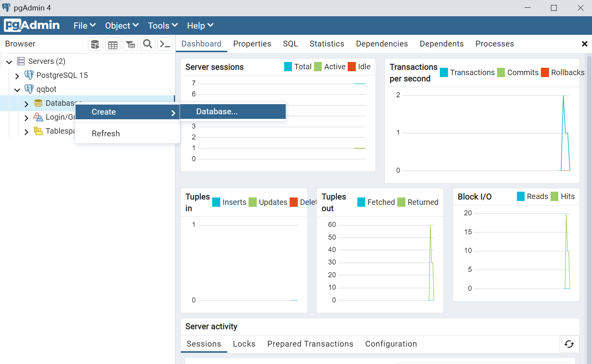Select the Servers (2) tree item
592x364 pixels.
pyautogui.click(x=46, y=61)
